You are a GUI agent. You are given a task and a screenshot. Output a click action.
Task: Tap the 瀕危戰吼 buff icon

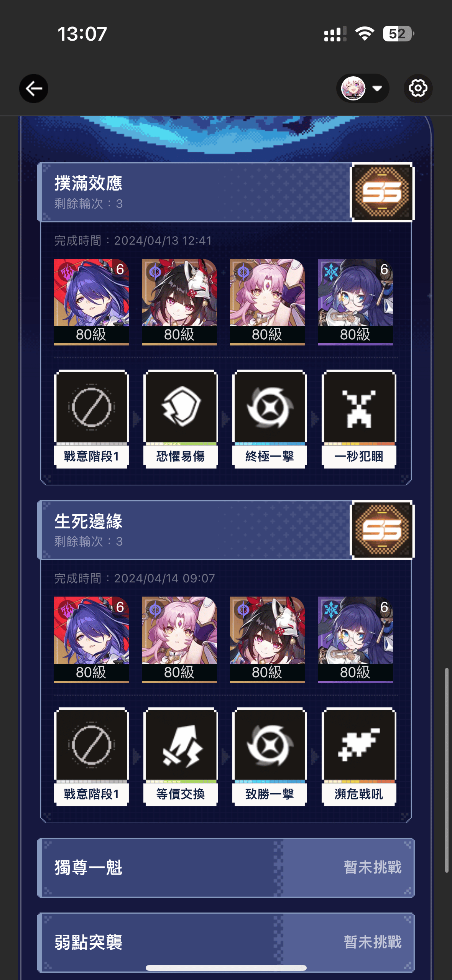coord(359,757)
